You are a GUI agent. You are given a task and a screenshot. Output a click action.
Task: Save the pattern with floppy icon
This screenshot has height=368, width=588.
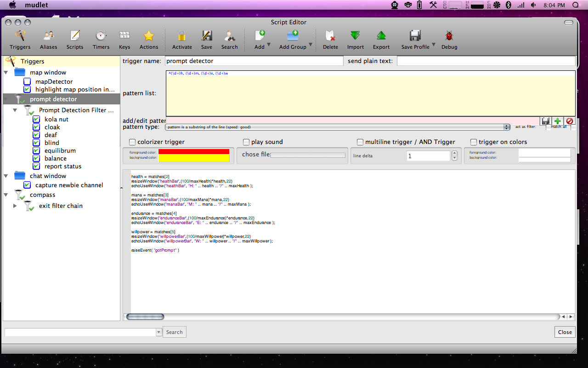point(546,121)
